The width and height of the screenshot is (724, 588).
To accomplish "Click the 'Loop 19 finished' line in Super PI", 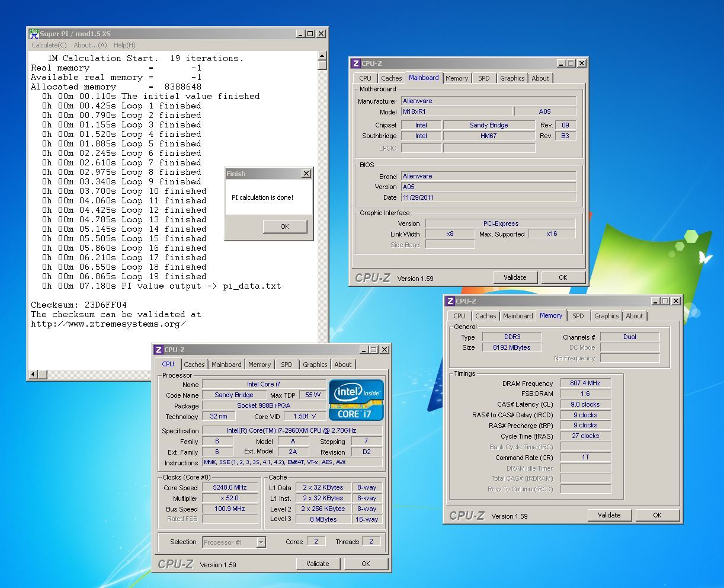I will point(124,276).
